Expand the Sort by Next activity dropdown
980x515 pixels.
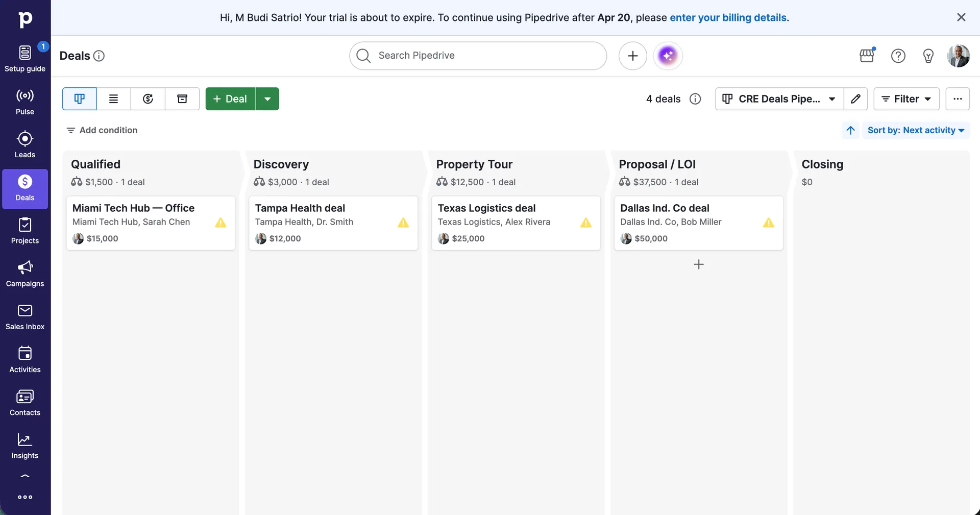click(916, 130)
